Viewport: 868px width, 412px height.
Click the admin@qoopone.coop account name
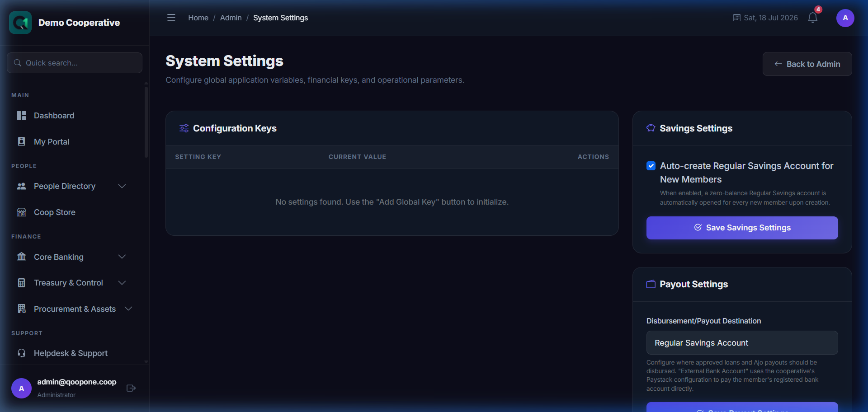click(77, 382)
